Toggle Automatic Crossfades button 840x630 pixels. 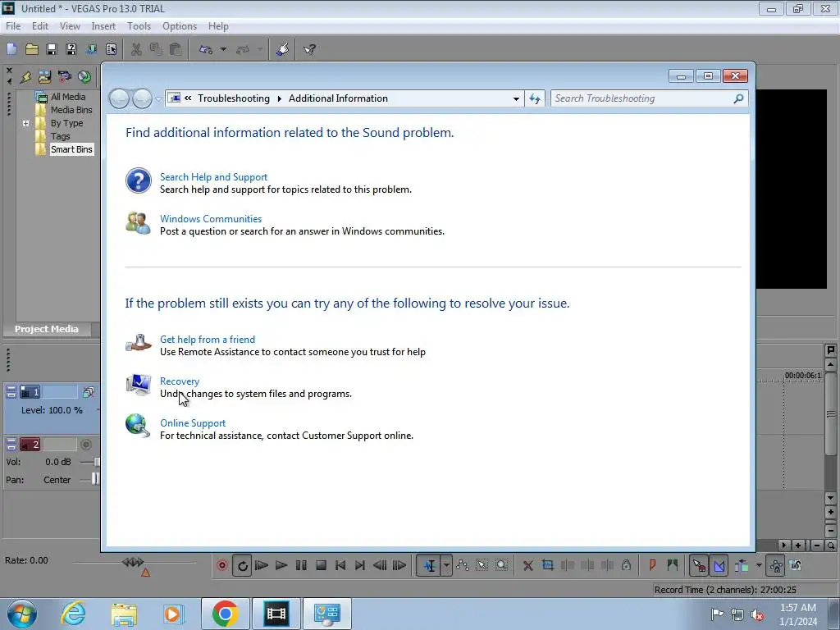click(719, 566)
